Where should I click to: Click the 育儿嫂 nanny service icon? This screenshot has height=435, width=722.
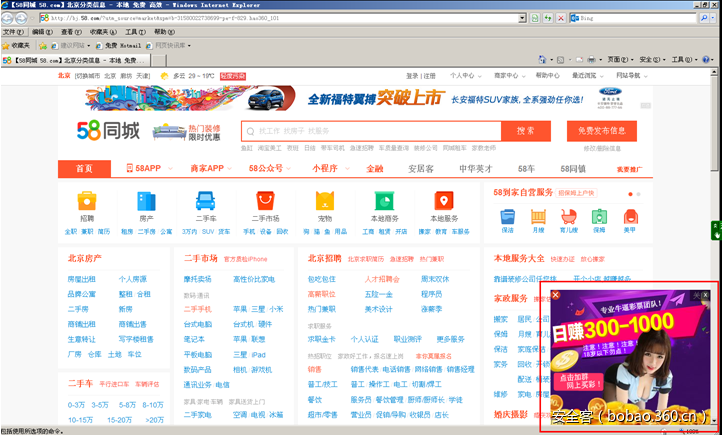tap(569, 214)
